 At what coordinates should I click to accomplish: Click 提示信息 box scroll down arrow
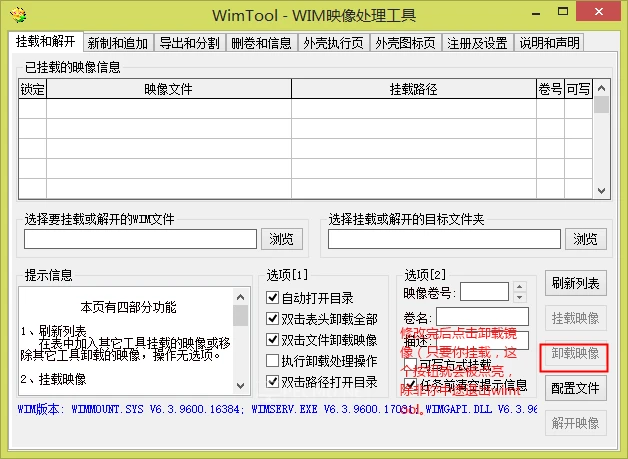click(x=240, y=386)
